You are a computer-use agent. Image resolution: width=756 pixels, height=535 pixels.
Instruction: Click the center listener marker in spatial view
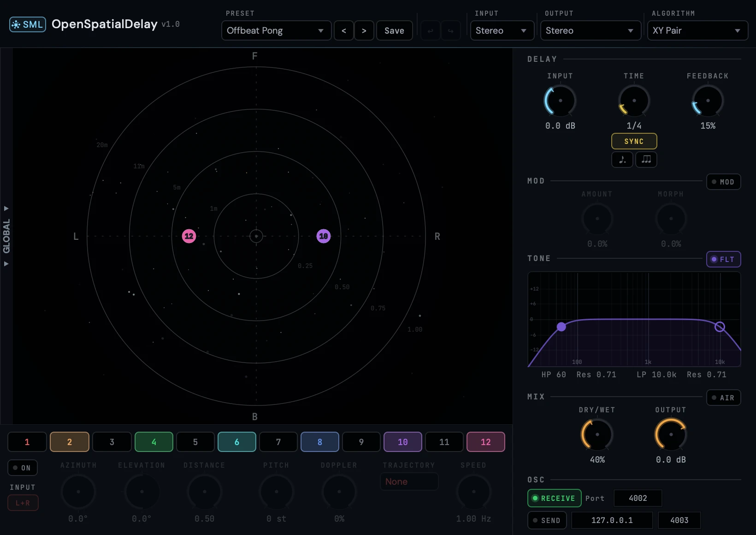256,236
